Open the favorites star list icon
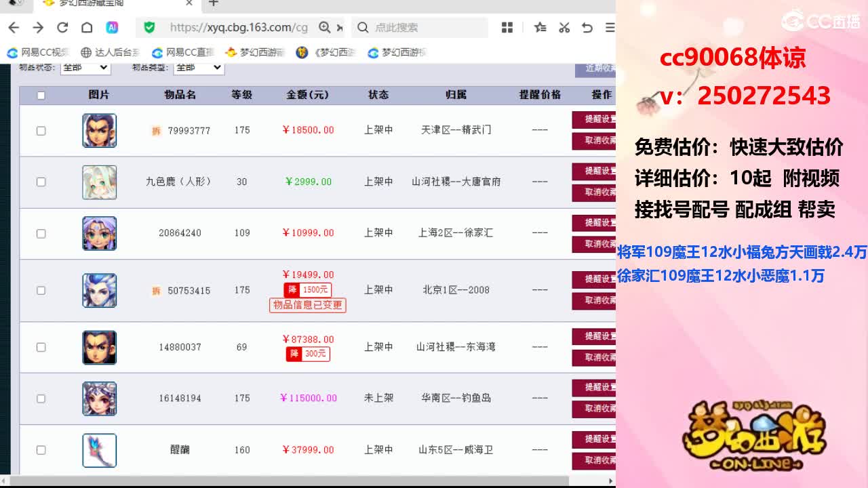This screenshot has height=488, width=868. point(540,27)
